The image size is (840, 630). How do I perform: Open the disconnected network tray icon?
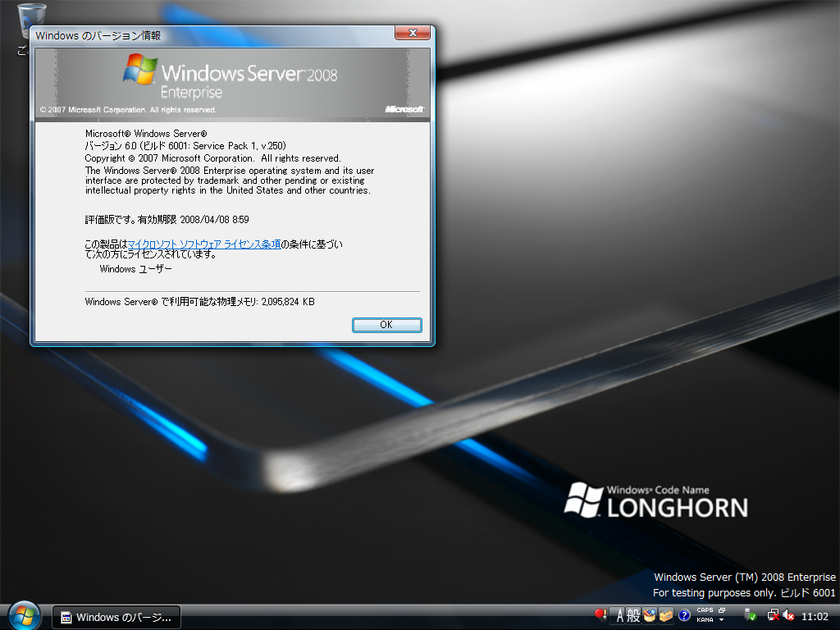[x=774, y=615]
